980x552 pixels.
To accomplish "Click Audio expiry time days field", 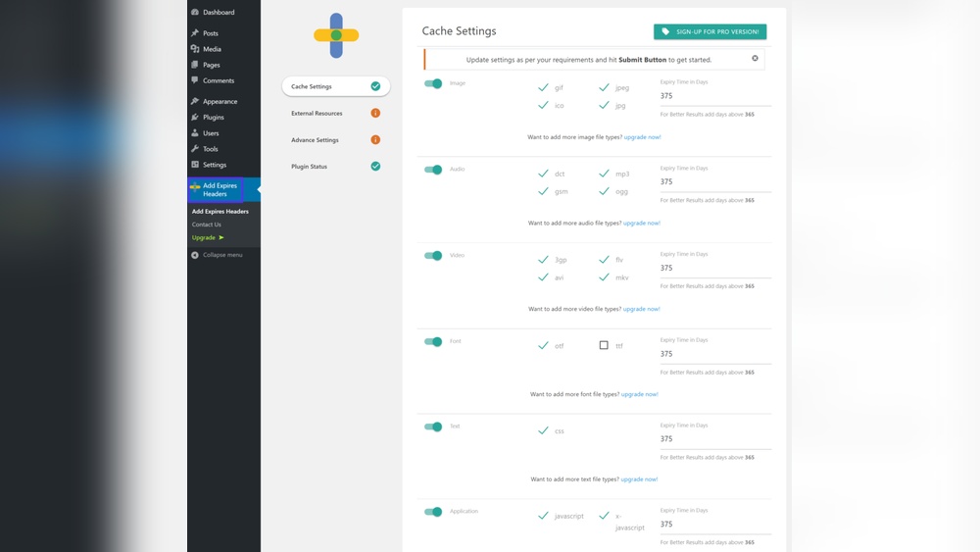I will click(715, 182).
